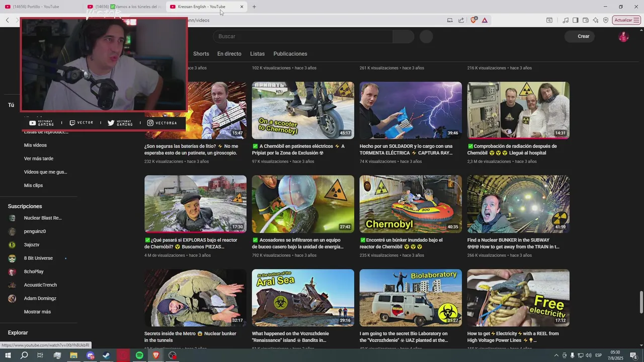
Task: Click the microphone icon in system tray
Action: pyautogui.click(x=572, y=355)
